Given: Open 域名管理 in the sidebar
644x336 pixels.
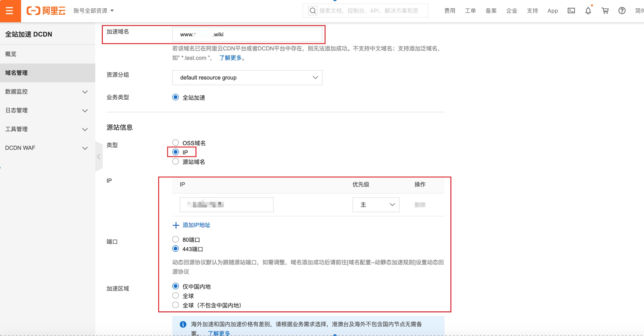Looking at the screenshot, I should click(47, 73).
